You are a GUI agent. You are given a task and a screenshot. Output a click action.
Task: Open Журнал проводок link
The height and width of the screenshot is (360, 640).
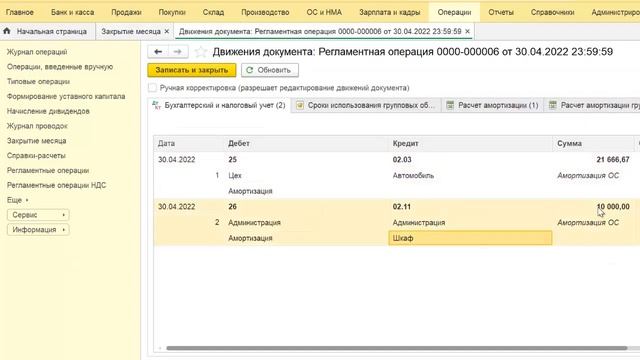pyautogui.click(x=37, y=126)
